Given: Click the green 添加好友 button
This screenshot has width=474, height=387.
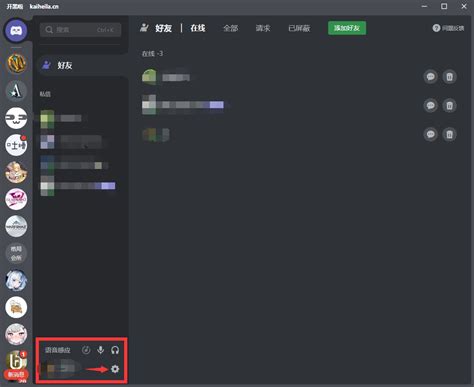Looking at the screenshot, I should coord(347,28).
